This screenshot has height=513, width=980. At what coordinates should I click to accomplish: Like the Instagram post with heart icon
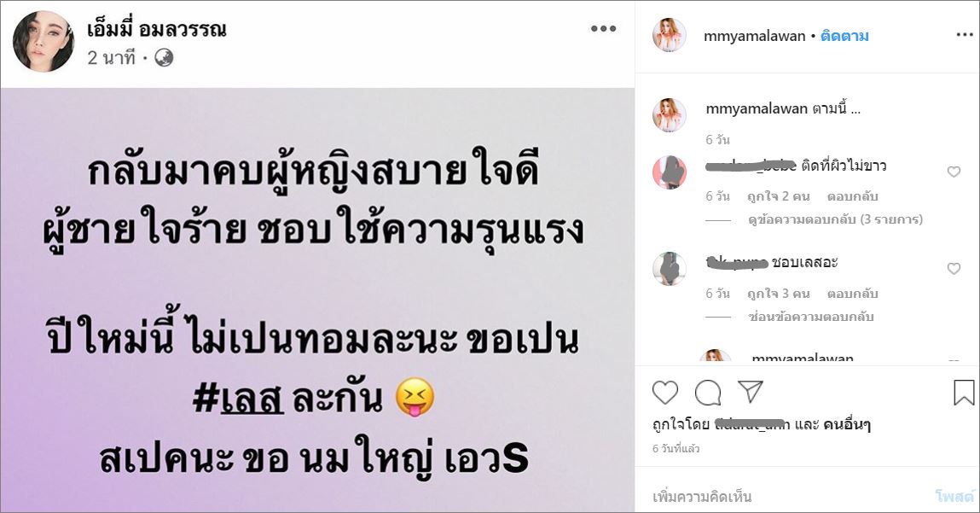point(665,393)
